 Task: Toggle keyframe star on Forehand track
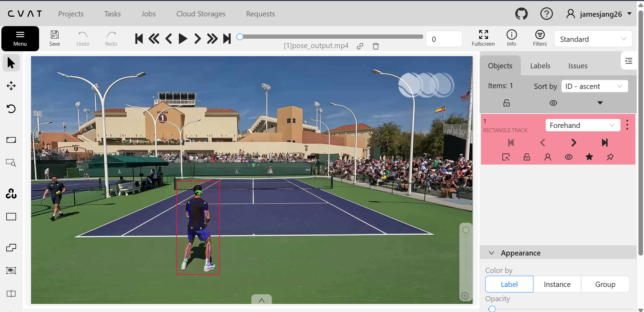(589, 157)
